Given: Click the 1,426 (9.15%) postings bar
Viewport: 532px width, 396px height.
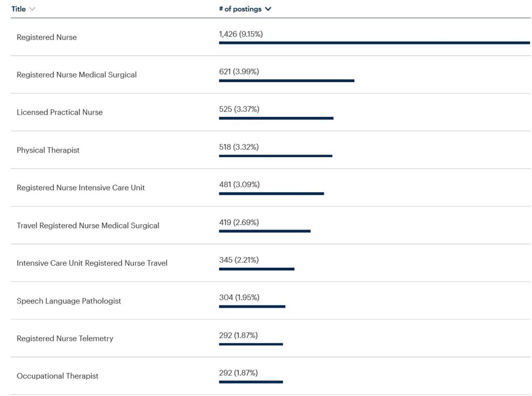Looking at the screenshot, I should (x=374, y=43).
